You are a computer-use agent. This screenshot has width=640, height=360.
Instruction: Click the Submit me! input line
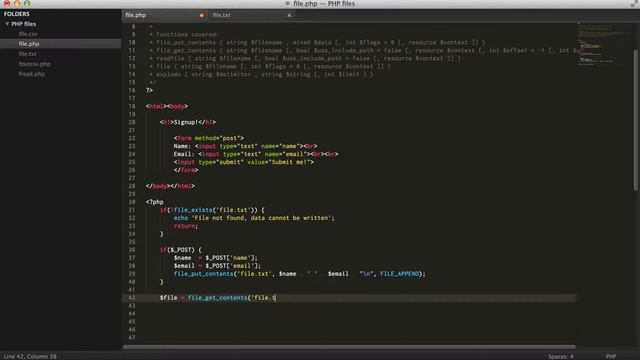coord(244,162)
